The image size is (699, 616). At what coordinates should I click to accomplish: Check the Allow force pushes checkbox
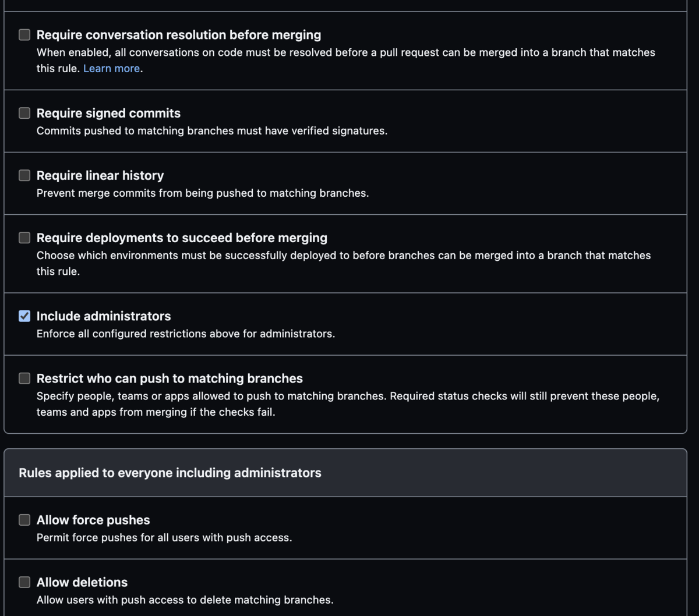click(x=24, y=520)
